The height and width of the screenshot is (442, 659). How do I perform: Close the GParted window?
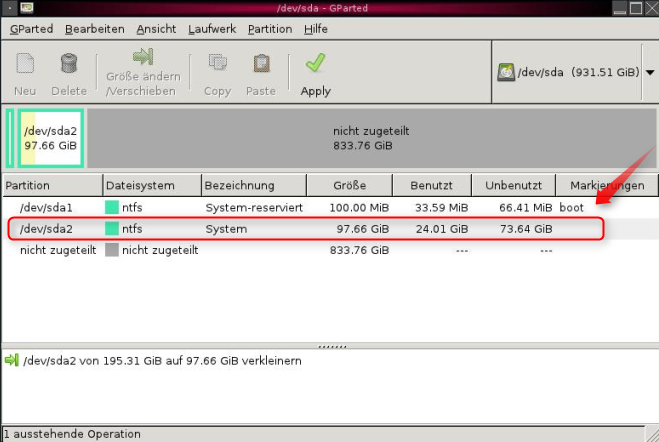[x=652, y=8]
